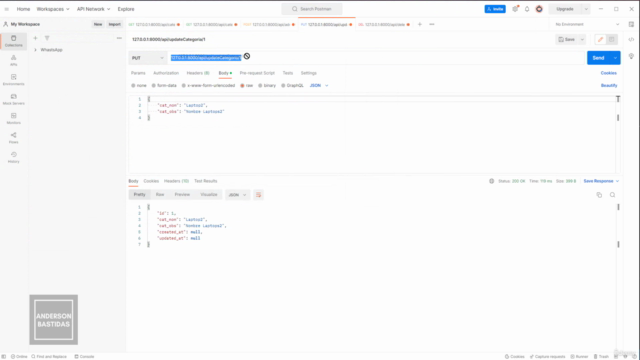Open the Send options arrow
640x360 pixels.
pos(615,58)
